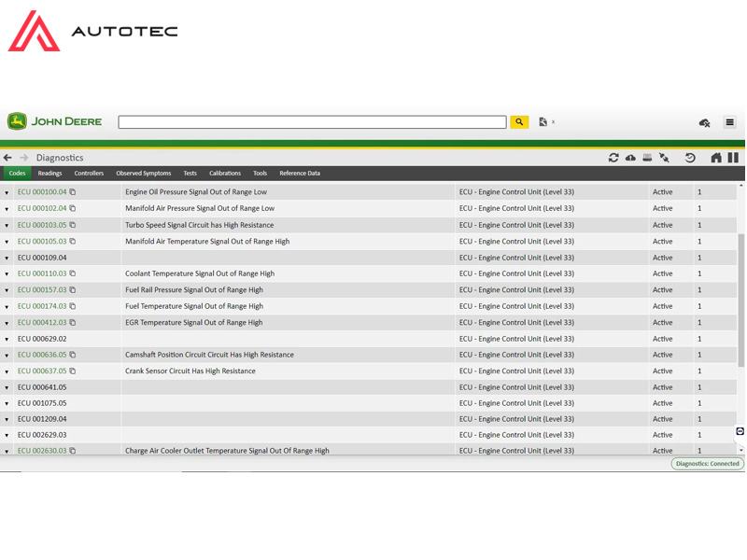Click the cloud upload icon

click(x=630, y=158)
